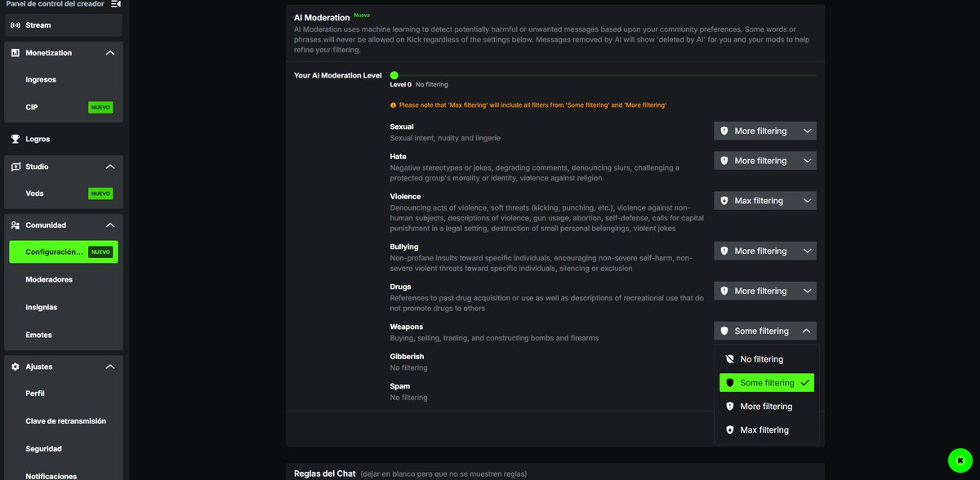Choose Max filtering for Weapons

pyautogui.click(x=767, y=430)
